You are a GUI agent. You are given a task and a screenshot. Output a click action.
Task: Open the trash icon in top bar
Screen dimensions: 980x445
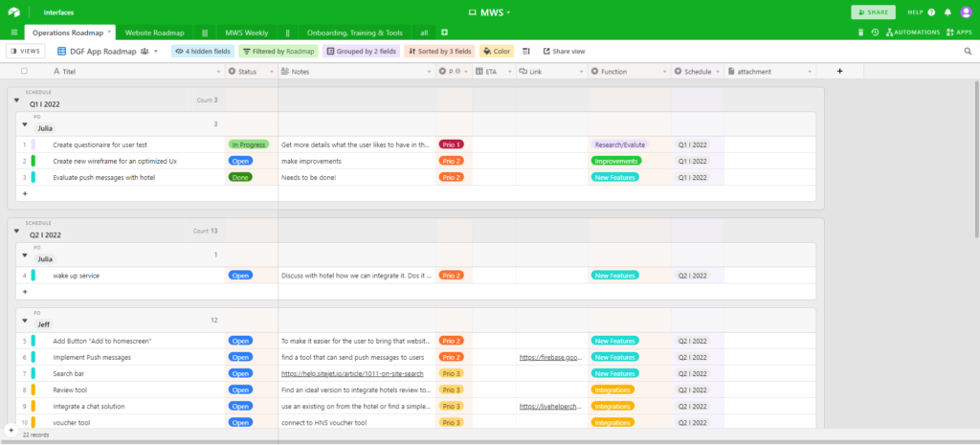pos(860,33)
